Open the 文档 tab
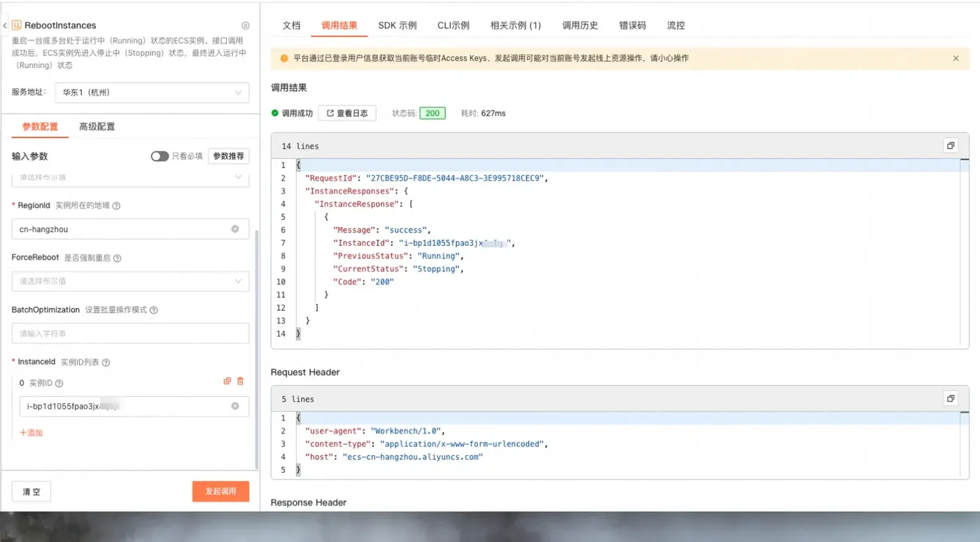This screenshot has height=542, width=980. pos(291,25)
